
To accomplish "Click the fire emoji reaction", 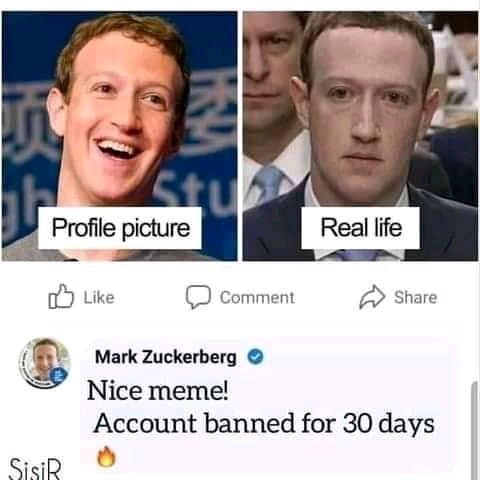I will click(106, 457).
